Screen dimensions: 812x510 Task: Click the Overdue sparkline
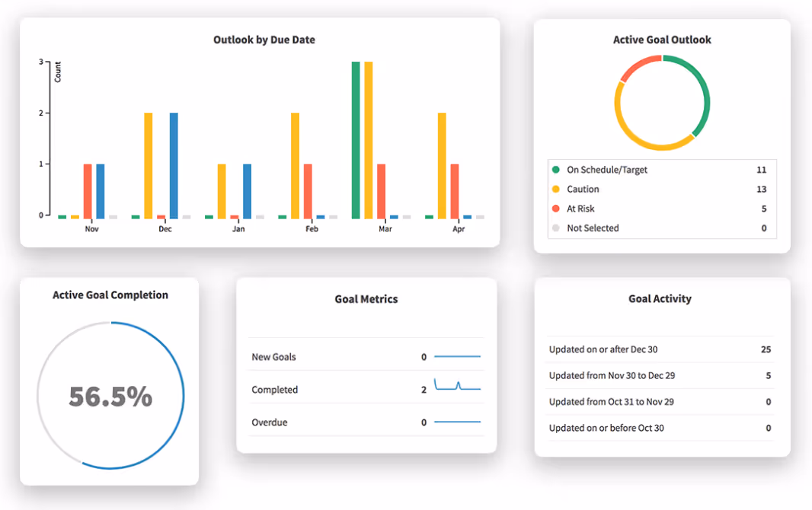pyautogui.click(x=457, y=422)
